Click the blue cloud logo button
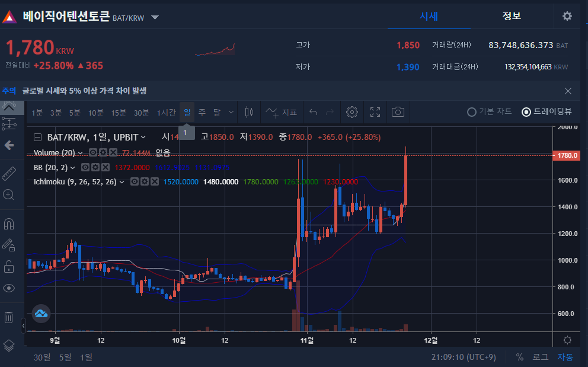 (41, 313)
